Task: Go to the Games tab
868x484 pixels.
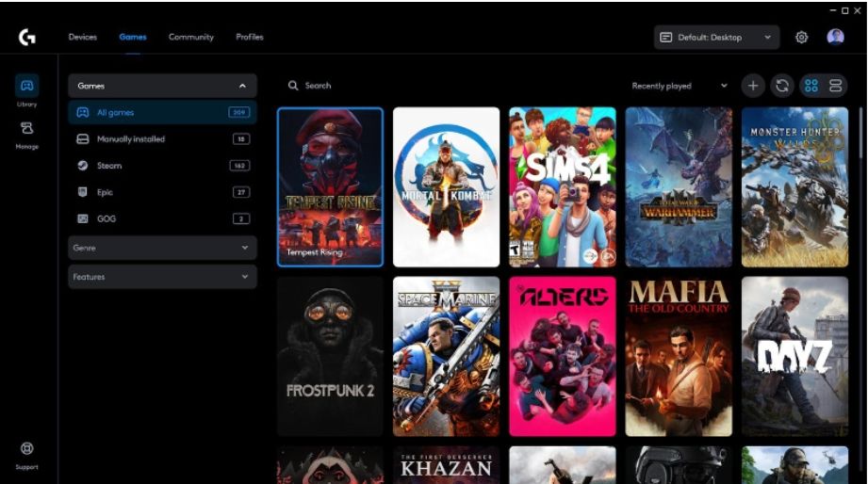Action: 133,37
